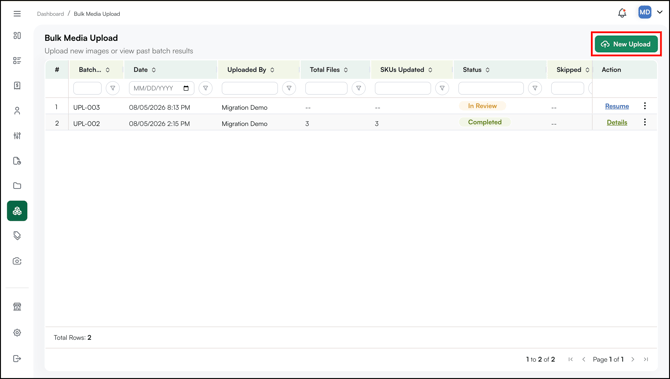Click the Total Files filter input

pos(326,88)
